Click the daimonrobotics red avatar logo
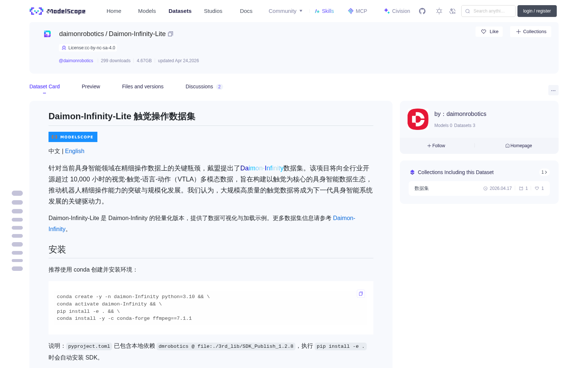588x368 pixels. [418, 119]
